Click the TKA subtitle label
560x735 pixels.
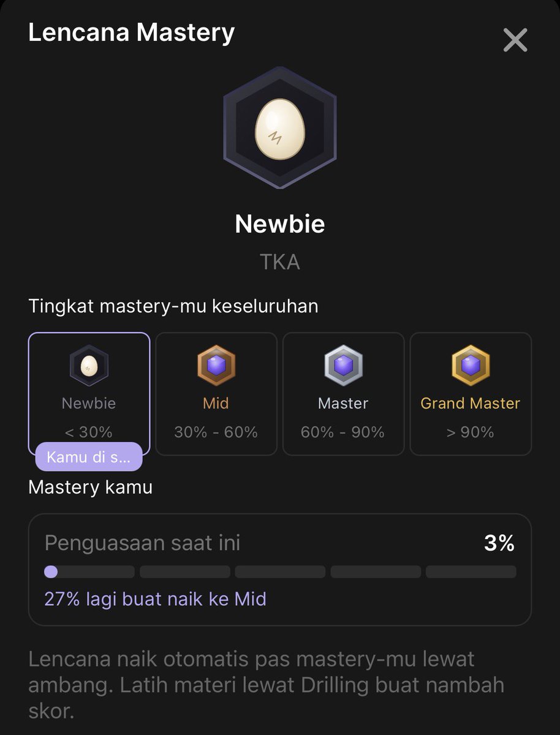280,262
